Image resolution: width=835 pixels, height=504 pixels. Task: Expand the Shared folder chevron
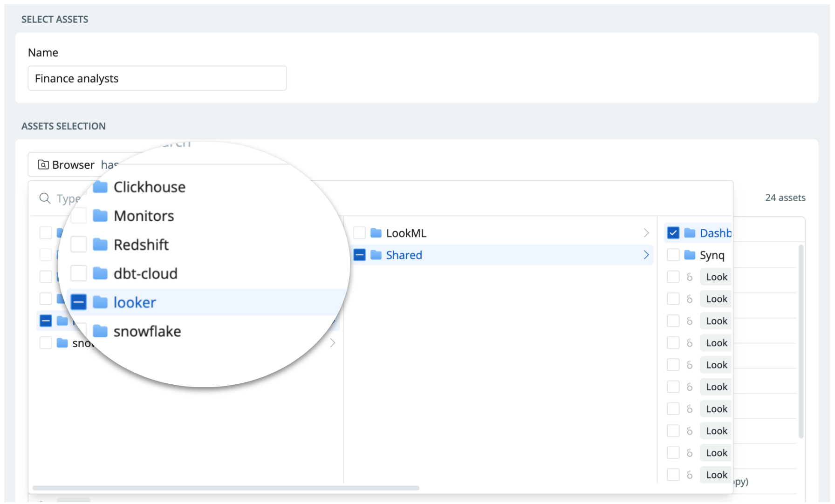646,255
